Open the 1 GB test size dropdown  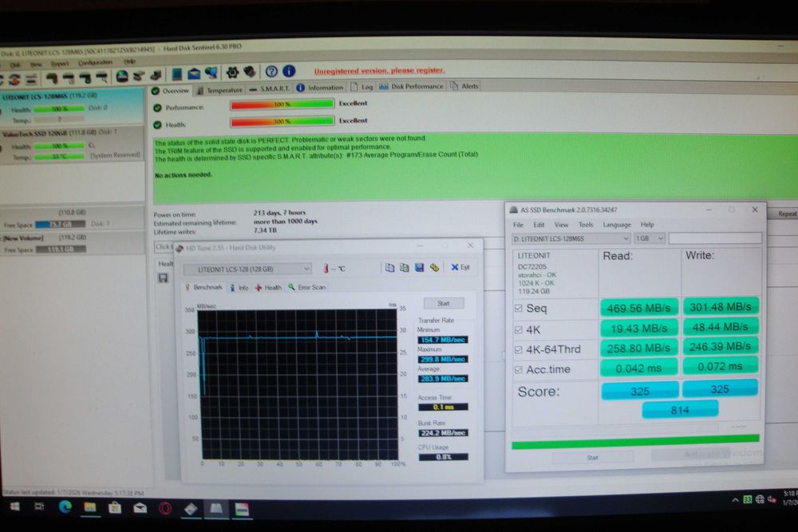pos(650,238)
